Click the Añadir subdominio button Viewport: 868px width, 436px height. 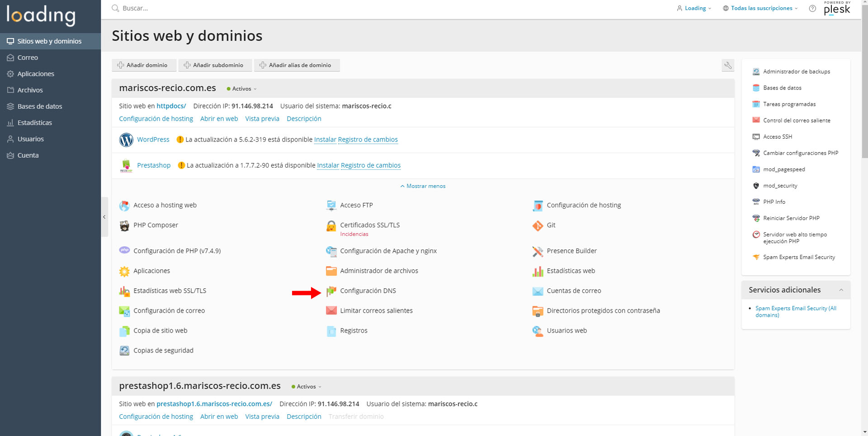(214, 66)
